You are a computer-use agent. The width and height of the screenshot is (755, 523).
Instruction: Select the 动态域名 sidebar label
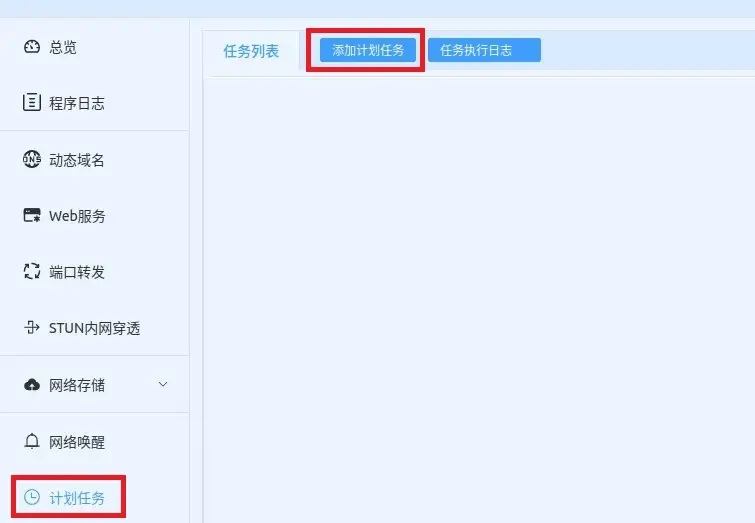pyautogui.click(x=77, y=160)
